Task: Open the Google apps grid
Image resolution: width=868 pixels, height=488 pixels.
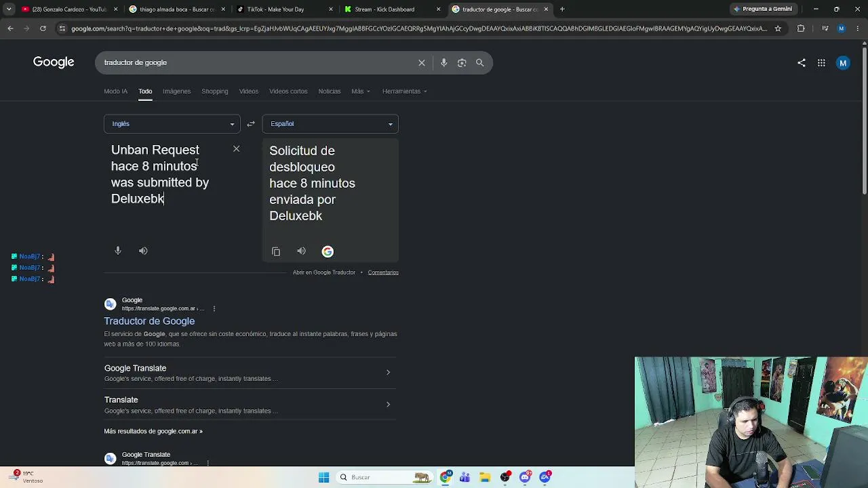Action: [x=821, y=63]
